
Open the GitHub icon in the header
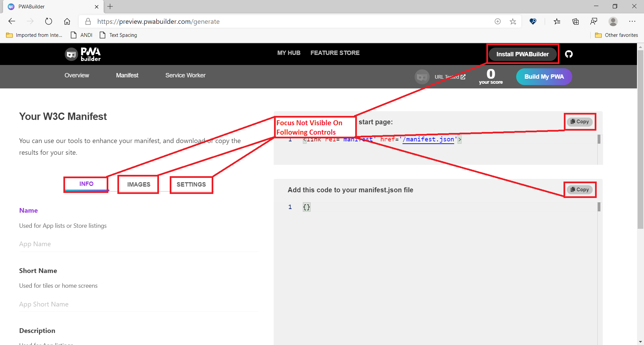pos(569,54)
